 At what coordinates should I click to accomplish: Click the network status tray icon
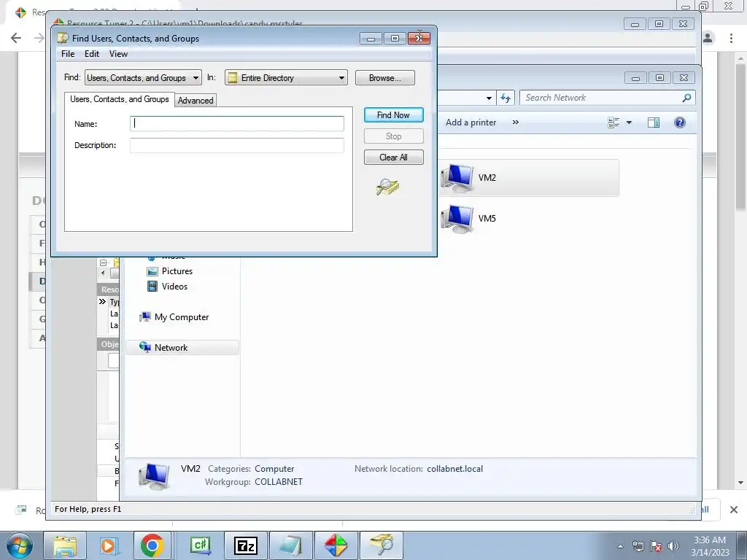coord(638,547)
